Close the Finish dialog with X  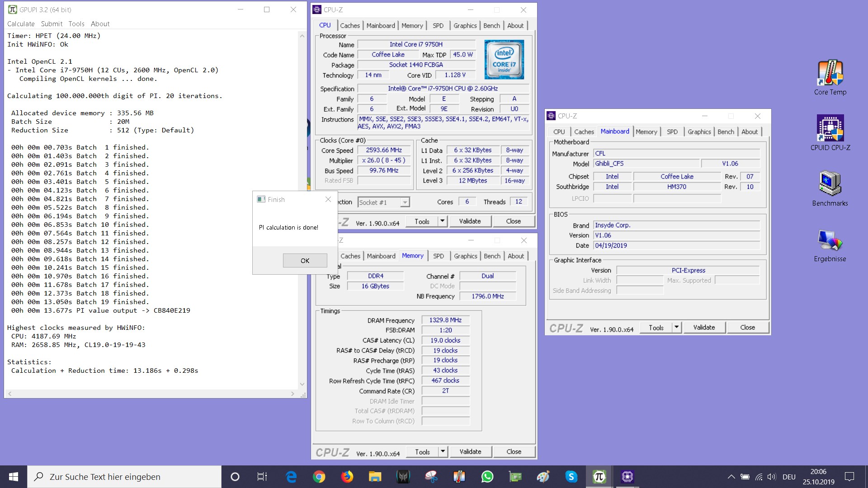click(x=328, y=199)
